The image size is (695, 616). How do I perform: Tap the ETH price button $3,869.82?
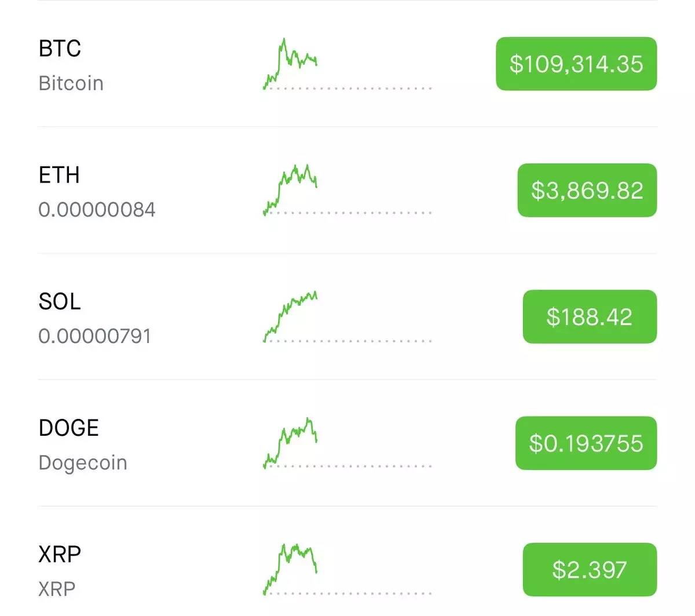(x=587, y=190)
